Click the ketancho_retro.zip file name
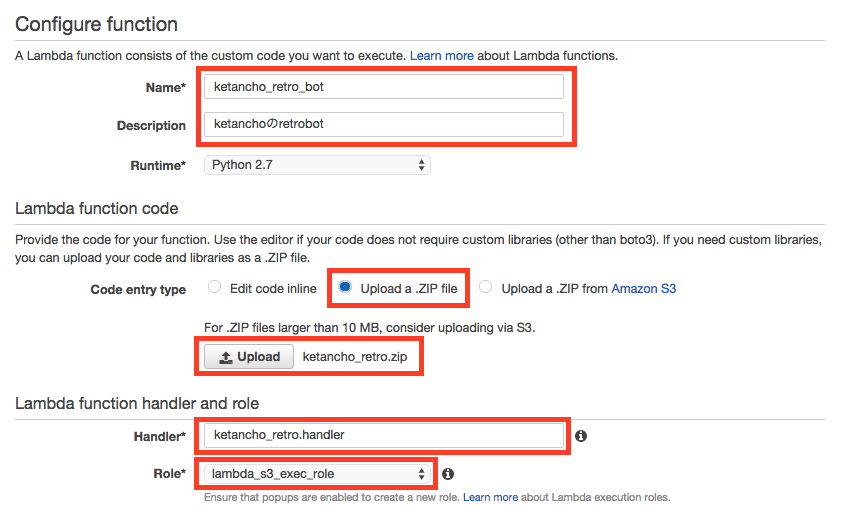This screenshot has height=516, width=864. 355,357
